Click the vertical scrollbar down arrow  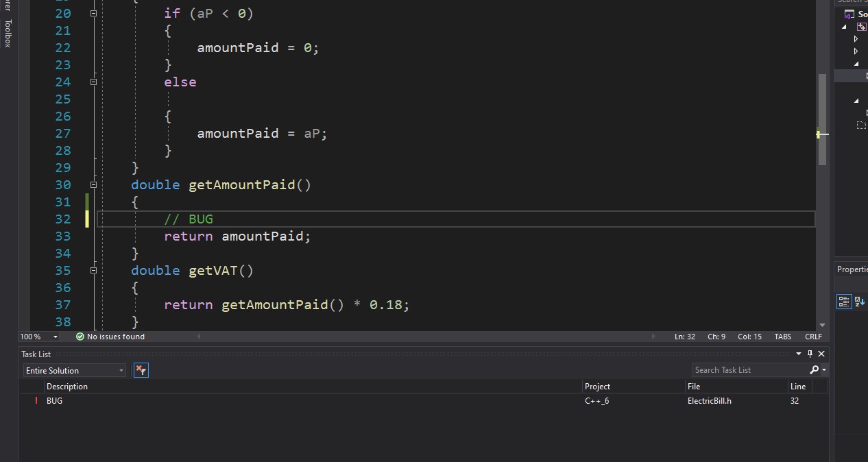point(822,326)
